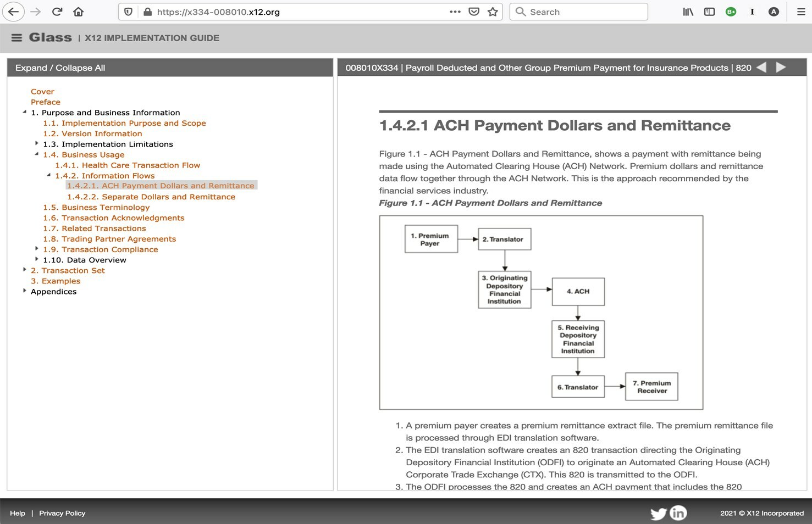This screenshot has height=524, width=812.
Task: Click Expand / Collapse All
Action: [x=60, y=68]
